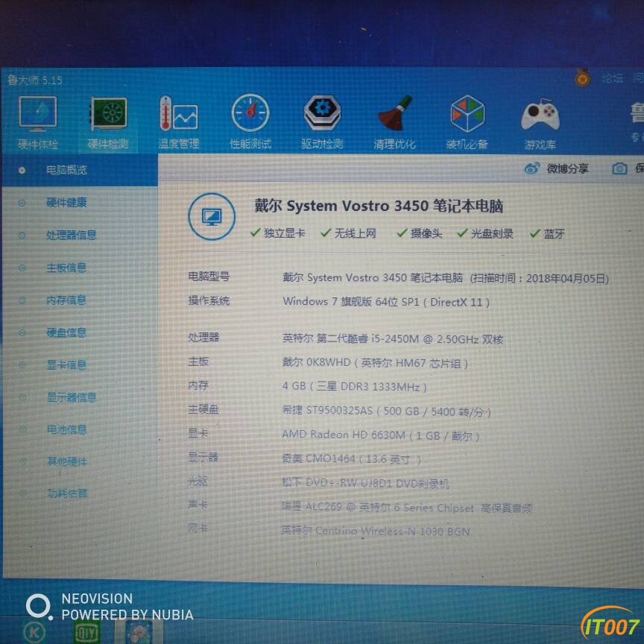
Task: Select 硬件检测 hardware detection icon
Action: 108,114
